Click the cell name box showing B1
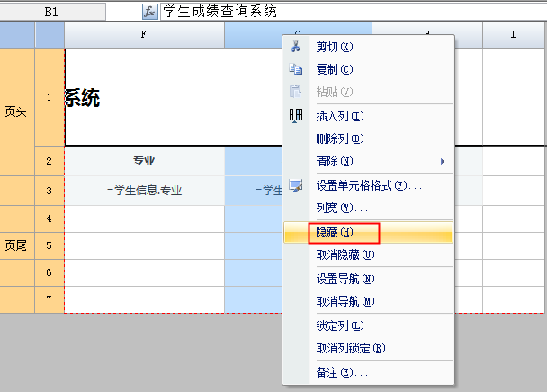547x392 pixels. (x=52, y=12)
